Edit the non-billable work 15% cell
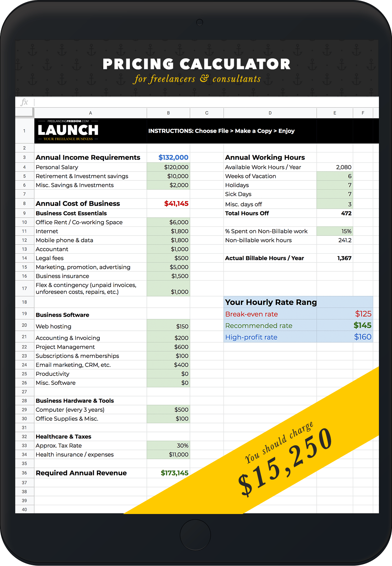This screenshot has width=392, height=566. coord(335,231)
